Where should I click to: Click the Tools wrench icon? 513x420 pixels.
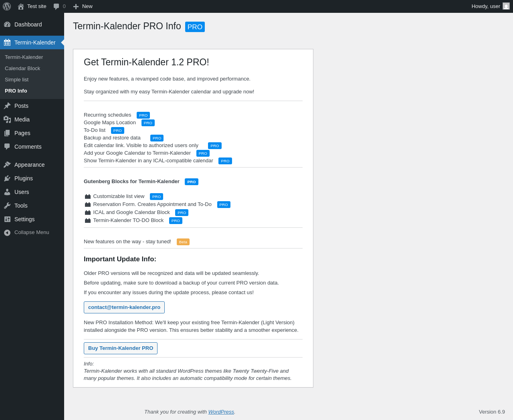pos(7,206)
